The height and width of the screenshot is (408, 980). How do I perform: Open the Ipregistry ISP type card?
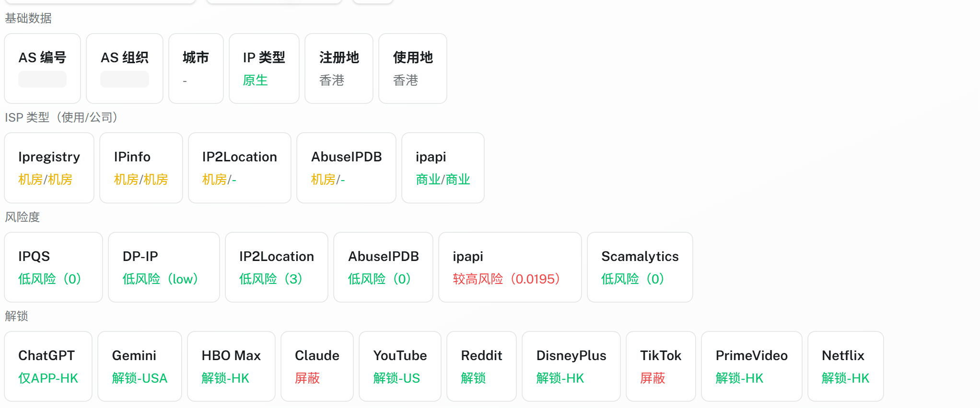(49, 168)
